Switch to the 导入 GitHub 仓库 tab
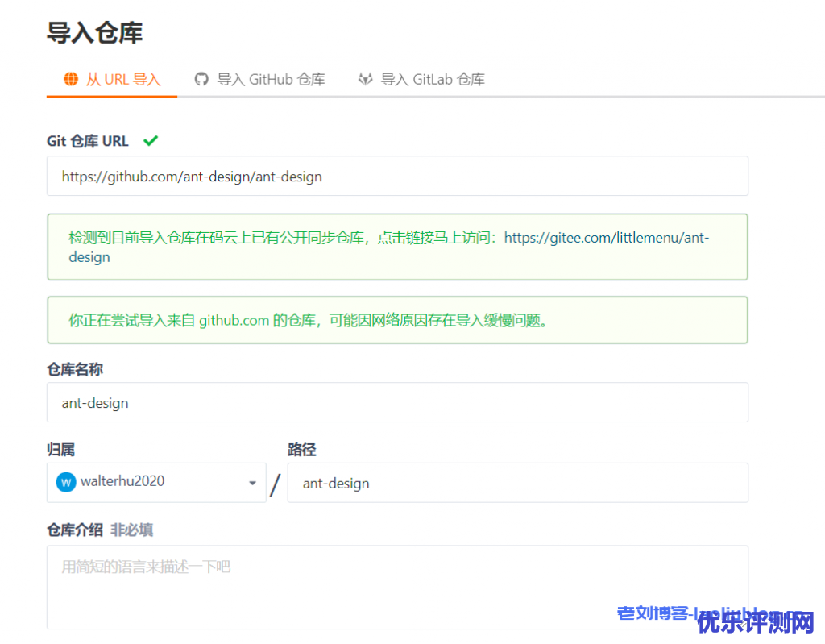 [x=259, y=79]
